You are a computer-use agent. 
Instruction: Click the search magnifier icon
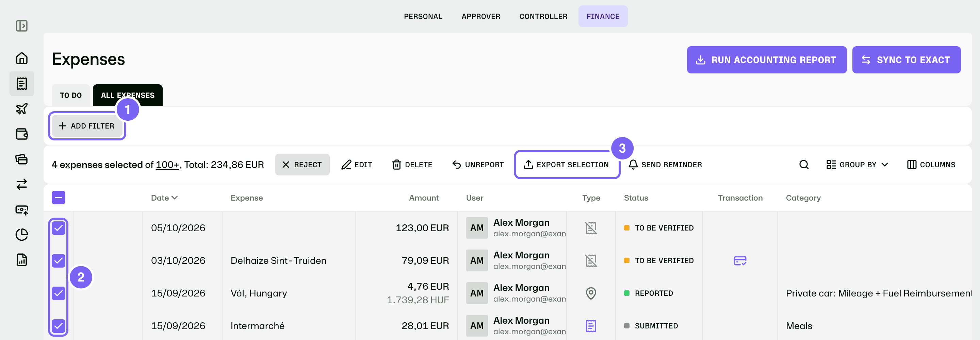coord(804,165)
